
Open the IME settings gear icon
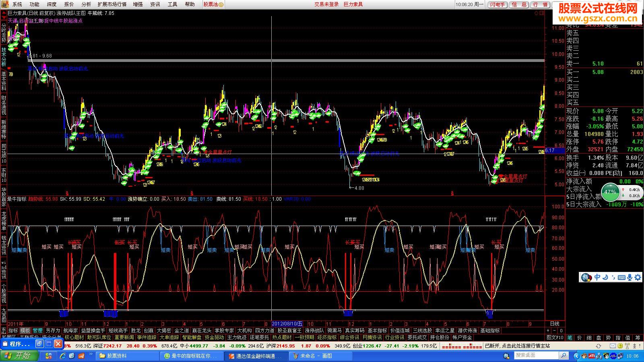(x=638, y=277)
